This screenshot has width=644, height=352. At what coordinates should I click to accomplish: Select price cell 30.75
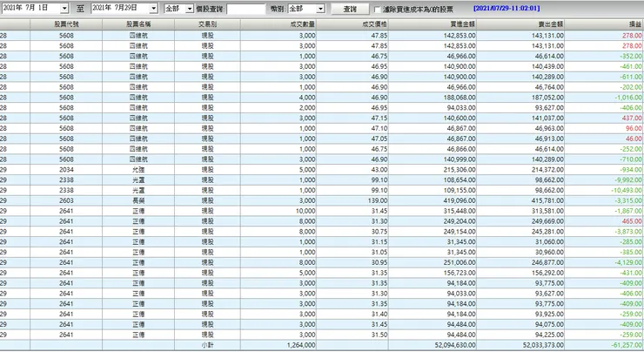pyautogui.click(x=379, y=232)
